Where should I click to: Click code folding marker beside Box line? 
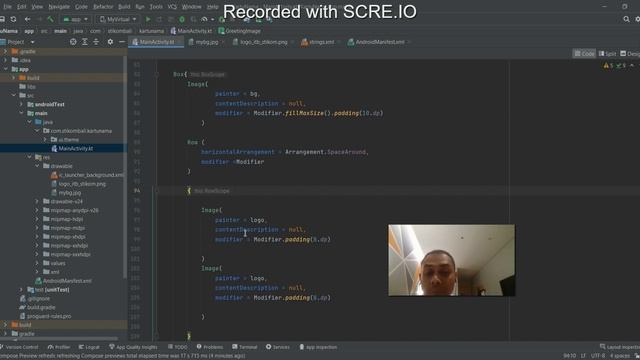[156, 74]
